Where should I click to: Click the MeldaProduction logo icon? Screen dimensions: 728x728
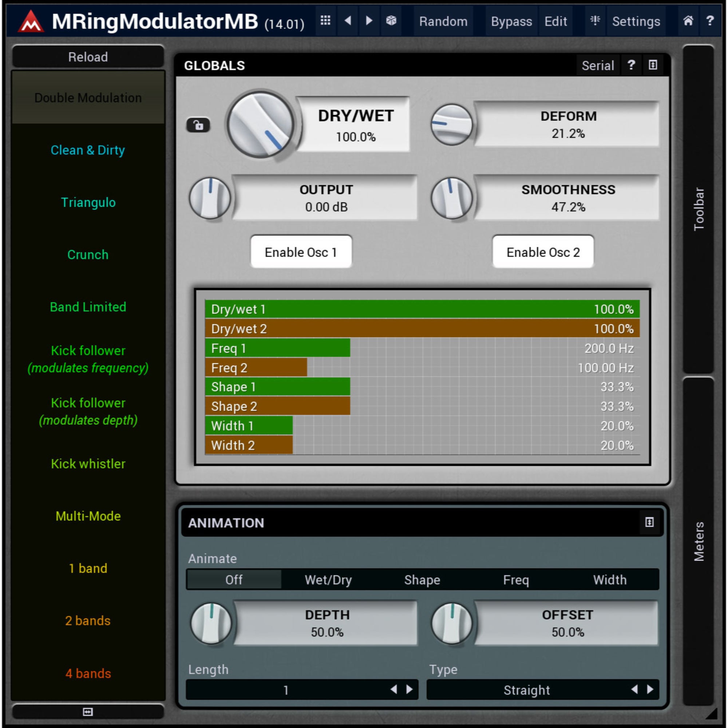[31, 21]
